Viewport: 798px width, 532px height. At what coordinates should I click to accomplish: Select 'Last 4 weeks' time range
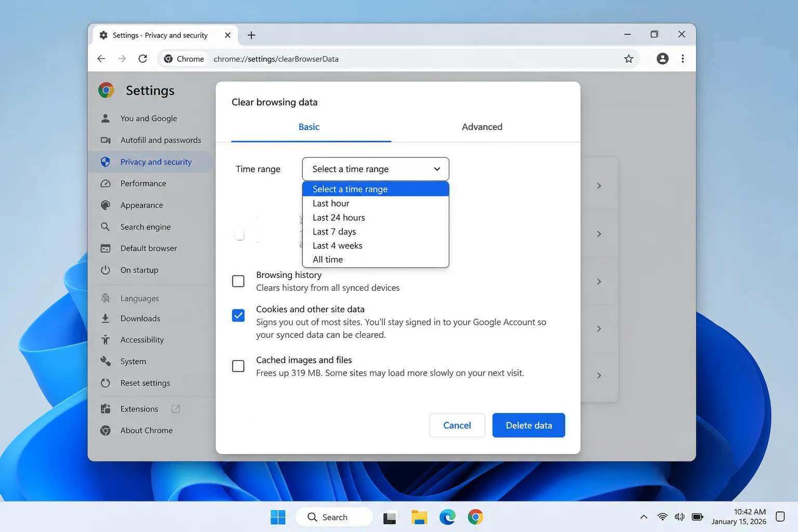(376, 246)
